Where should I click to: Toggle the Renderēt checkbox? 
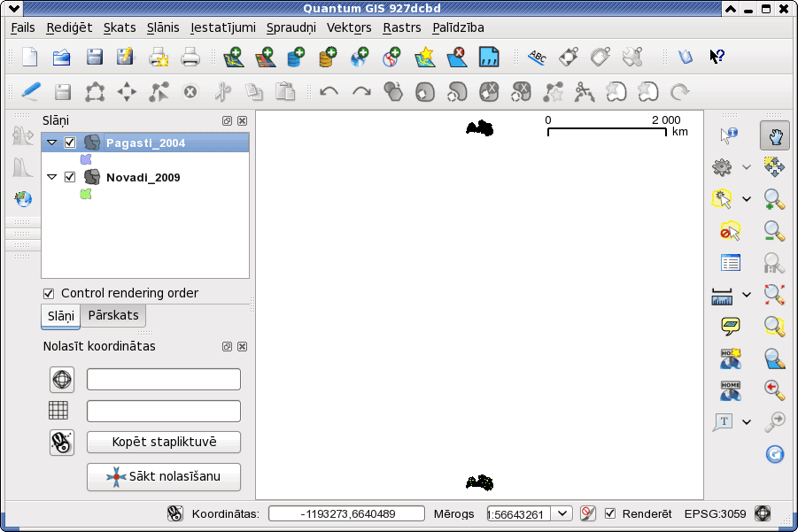[x=609, y=513]
